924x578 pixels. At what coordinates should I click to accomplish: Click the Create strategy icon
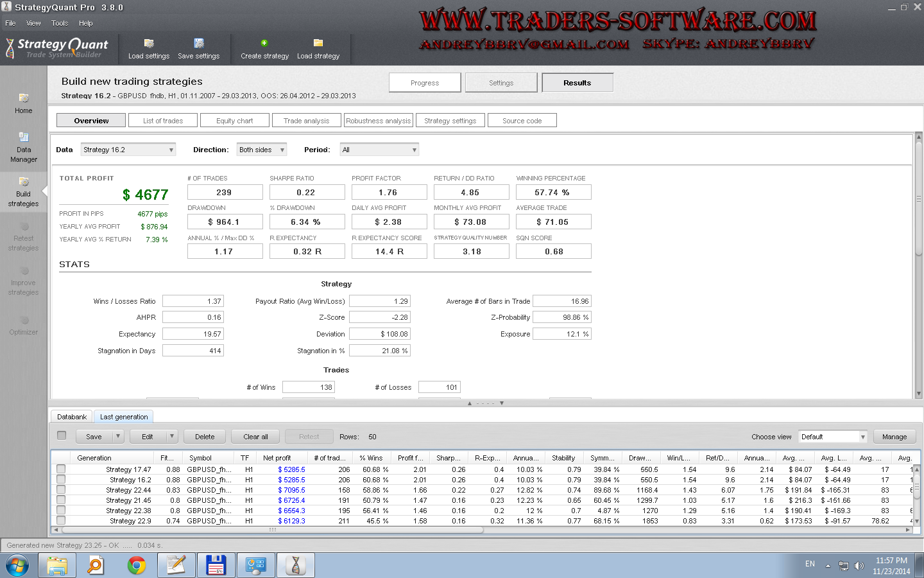pos(264,43)
